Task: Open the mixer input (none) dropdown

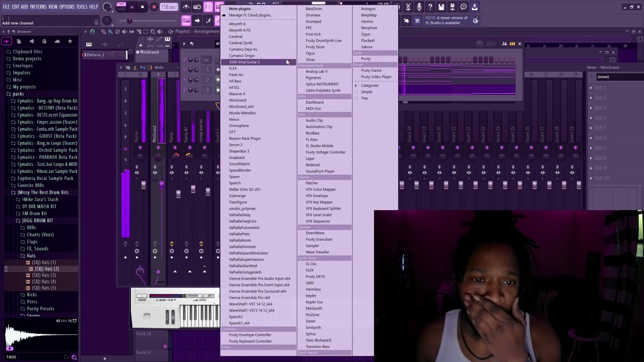Action: [x=619, y=77]
